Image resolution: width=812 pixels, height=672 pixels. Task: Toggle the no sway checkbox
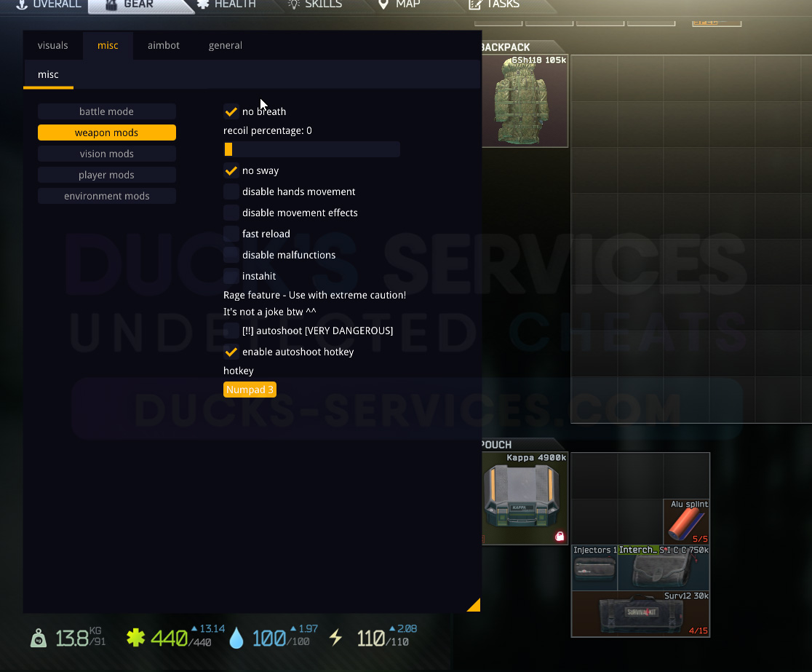click(231, 170)
